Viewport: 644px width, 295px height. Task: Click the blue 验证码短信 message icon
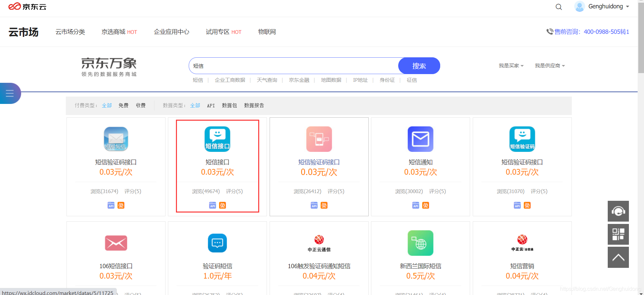tap(218, 243)
